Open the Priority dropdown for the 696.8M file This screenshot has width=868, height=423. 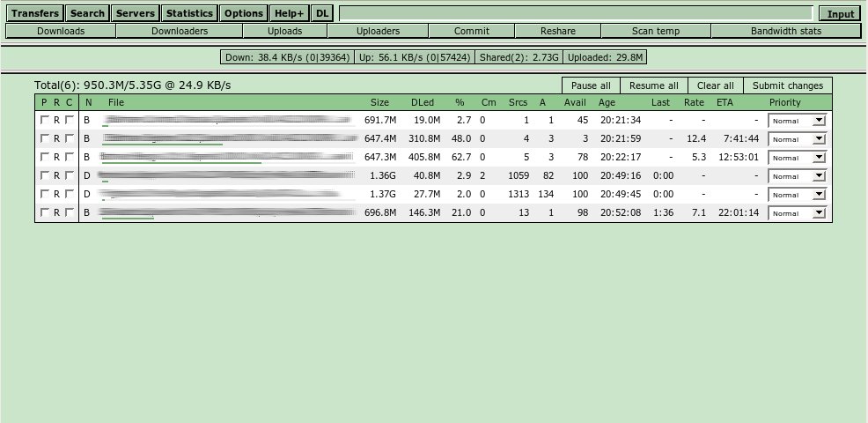pos(797,212)
